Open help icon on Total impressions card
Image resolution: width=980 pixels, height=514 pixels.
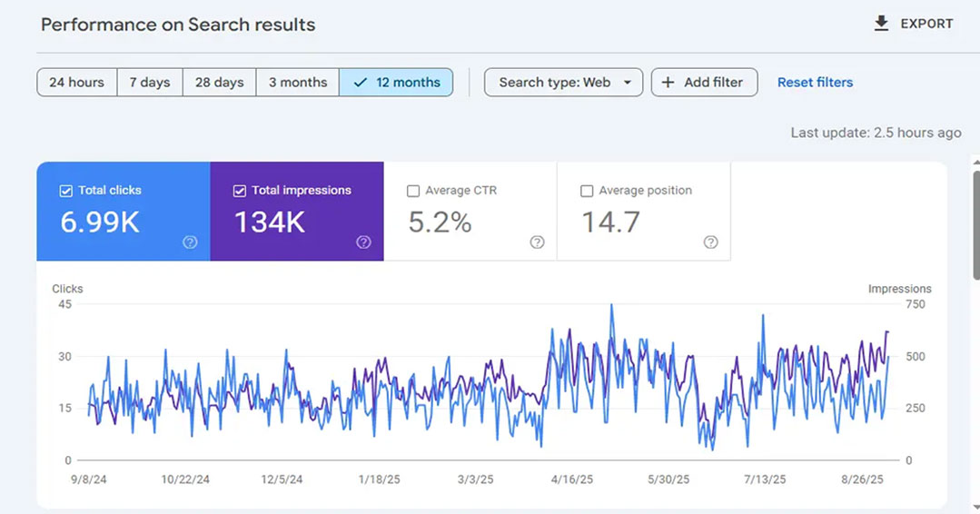(363, 242)
